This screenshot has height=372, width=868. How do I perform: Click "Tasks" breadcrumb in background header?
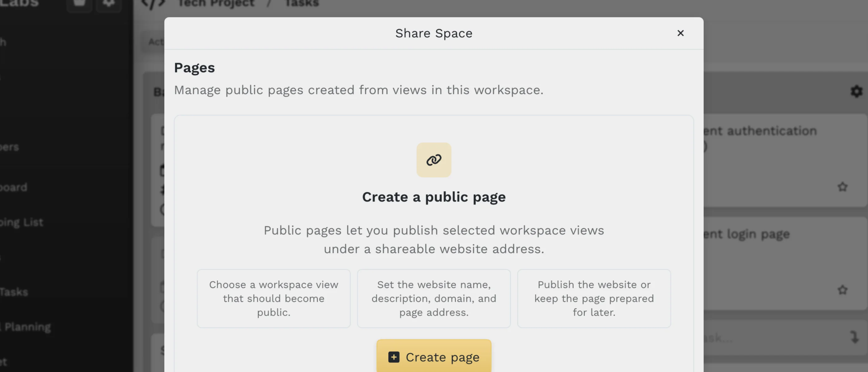[302, 4]
